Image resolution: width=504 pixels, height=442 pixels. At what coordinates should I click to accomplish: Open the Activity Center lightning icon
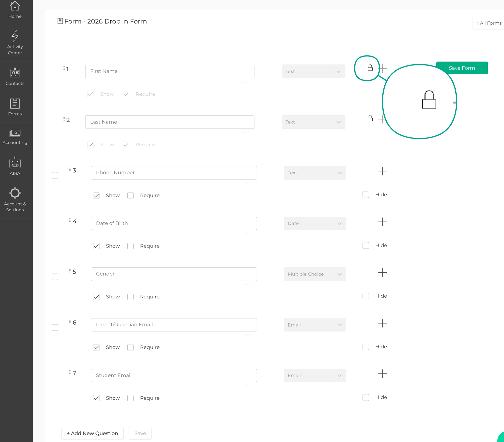15,36
